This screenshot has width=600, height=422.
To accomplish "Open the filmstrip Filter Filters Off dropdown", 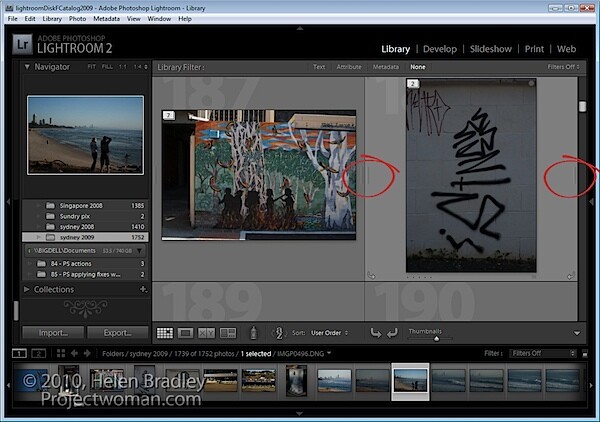I will tap(543, 354).
